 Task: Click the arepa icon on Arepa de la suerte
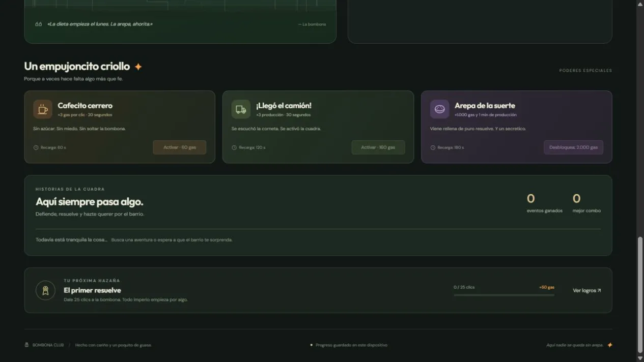tap(440, 109)
